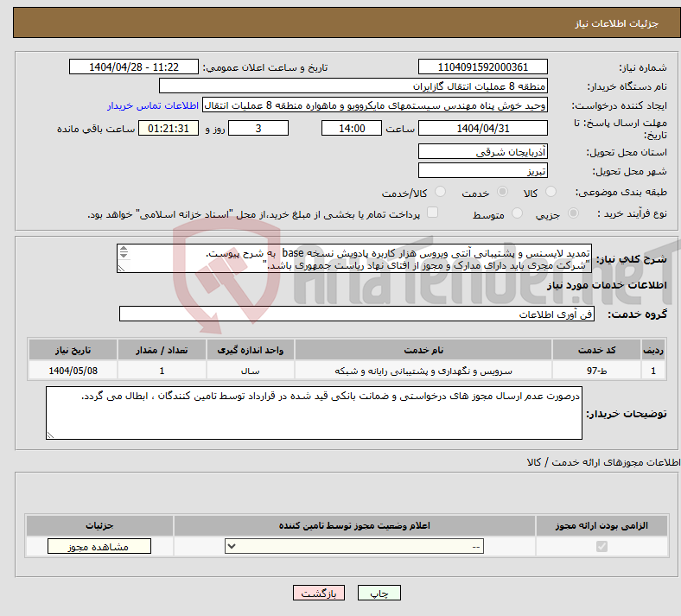This screenshot has height=616, width=681.
Task: Click the service group field فن آوری اطلاعات
Action: tap(357, 314)
